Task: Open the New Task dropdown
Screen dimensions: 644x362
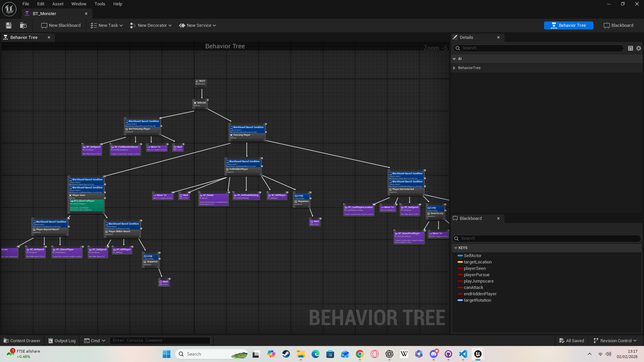Action: [106, 25]
